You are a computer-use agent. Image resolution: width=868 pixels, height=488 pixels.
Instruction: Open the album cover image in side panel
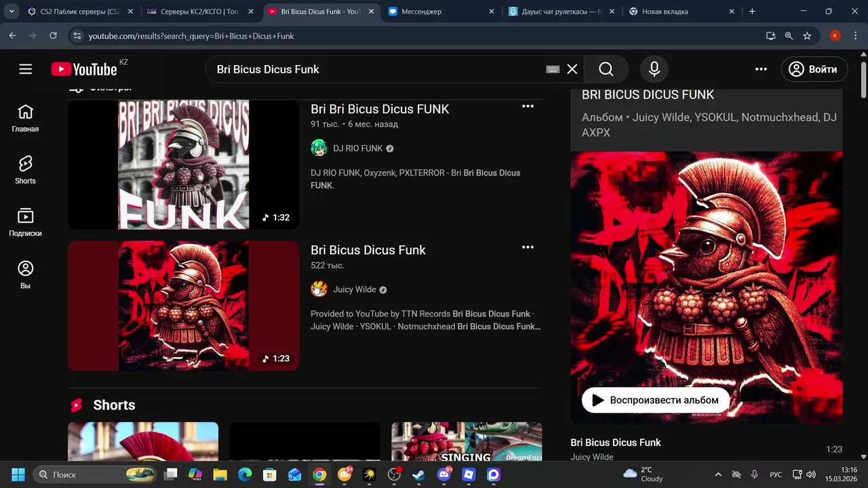coord(707,287)
